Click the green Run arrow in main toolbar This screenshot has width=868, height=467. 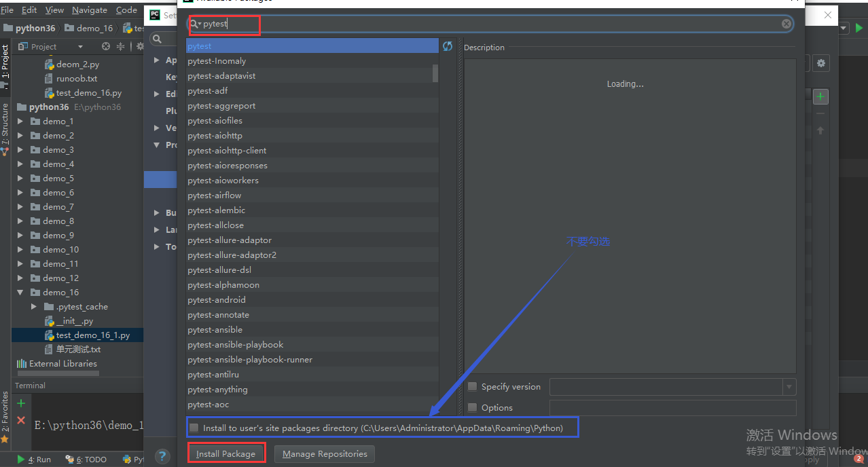pos(859,29)
